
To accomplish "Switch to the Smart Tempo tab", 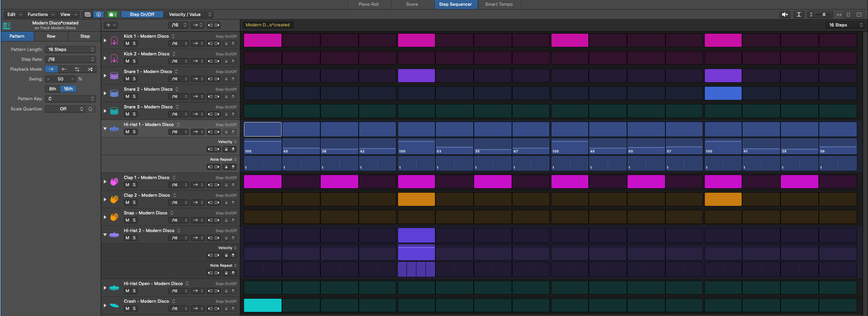I will point(499,4).
